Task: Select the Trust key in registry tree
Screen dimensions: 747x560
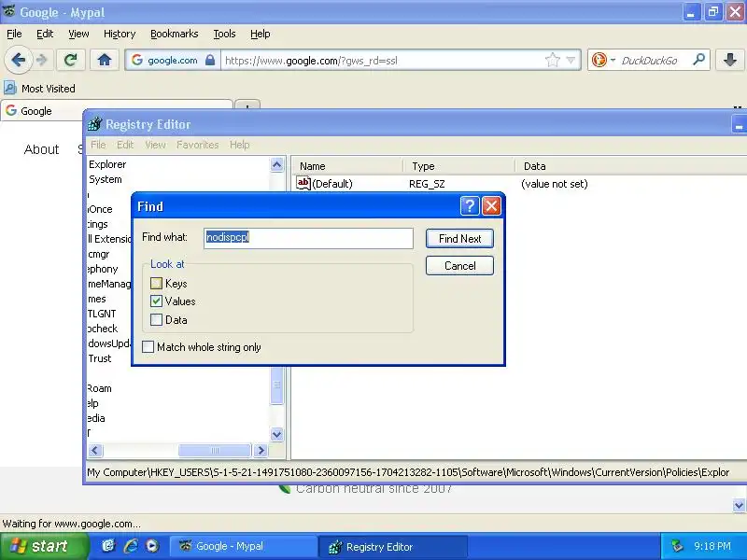Action: 99,358
